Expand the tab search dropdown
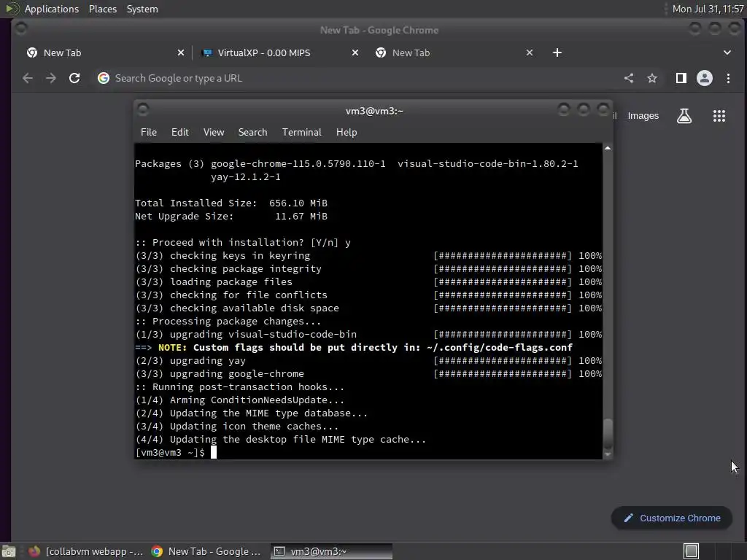 [x=727, y=52]
